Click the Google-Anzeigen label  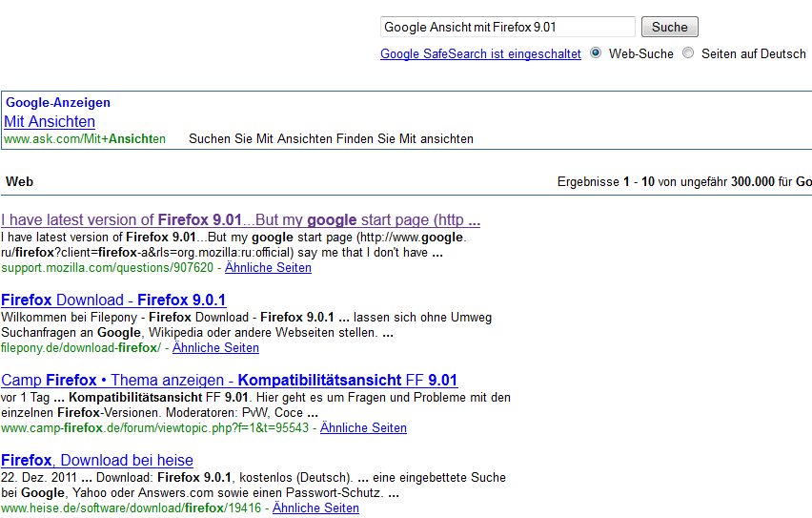click(58, 102)
